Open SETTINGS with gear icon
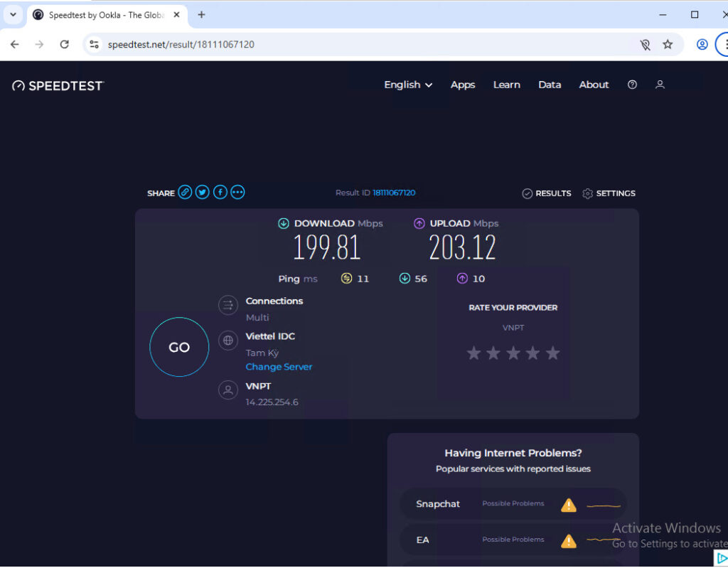728x568 pixels. 609,193
